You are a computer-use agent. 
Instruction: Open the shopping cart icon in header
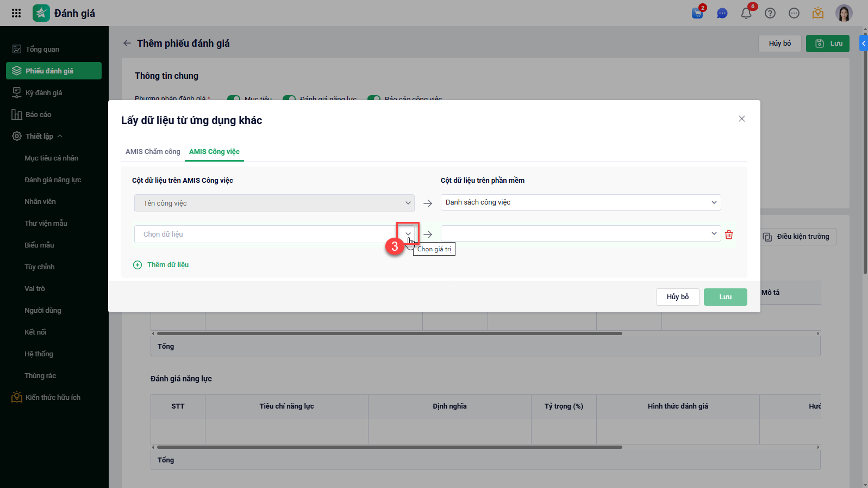697,13
